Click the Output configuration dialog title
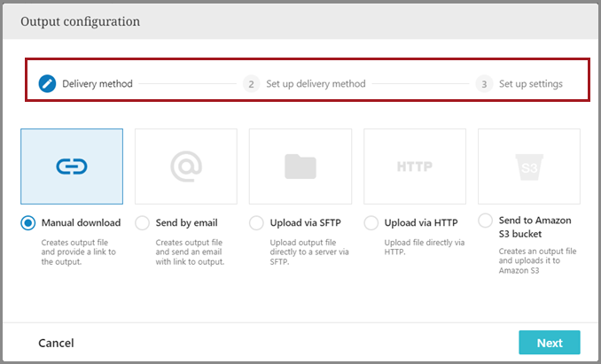This screenshot has height=364, width=601. point(80,20)
